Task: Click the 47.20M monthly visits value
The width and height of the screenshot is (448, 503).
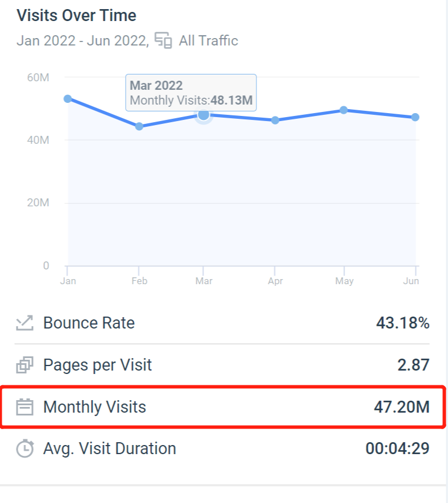Action: tap(401, 407)
